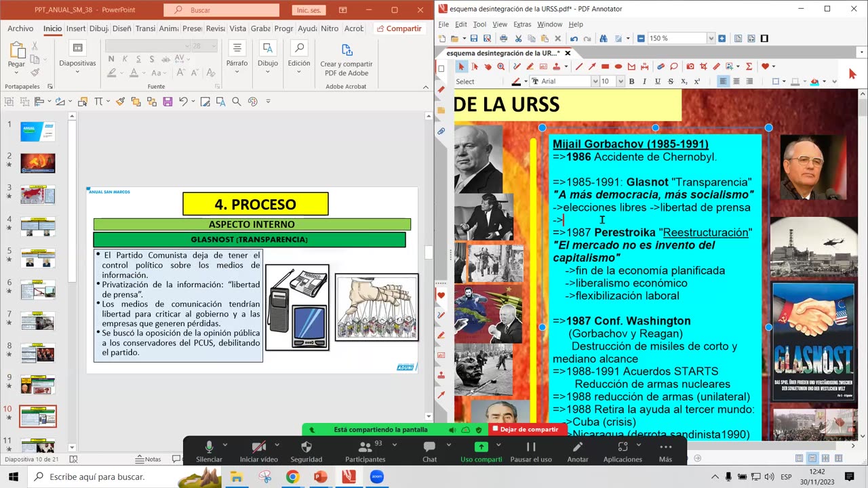Click the formula sigma tool
868x488 pixels.
[x=749, y=66]
